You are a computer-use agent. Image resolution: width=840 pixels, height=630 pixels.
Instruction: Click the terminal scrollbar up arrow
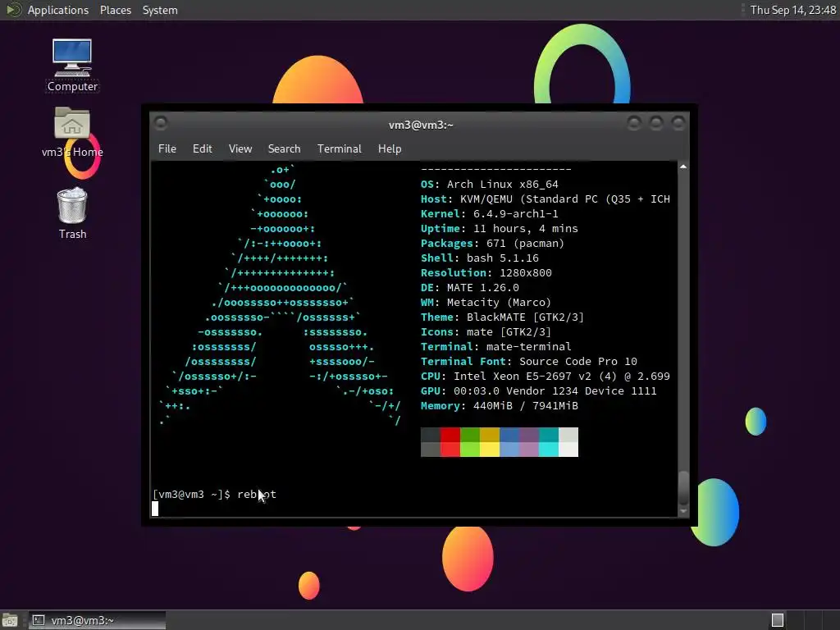tap(683, 167)
